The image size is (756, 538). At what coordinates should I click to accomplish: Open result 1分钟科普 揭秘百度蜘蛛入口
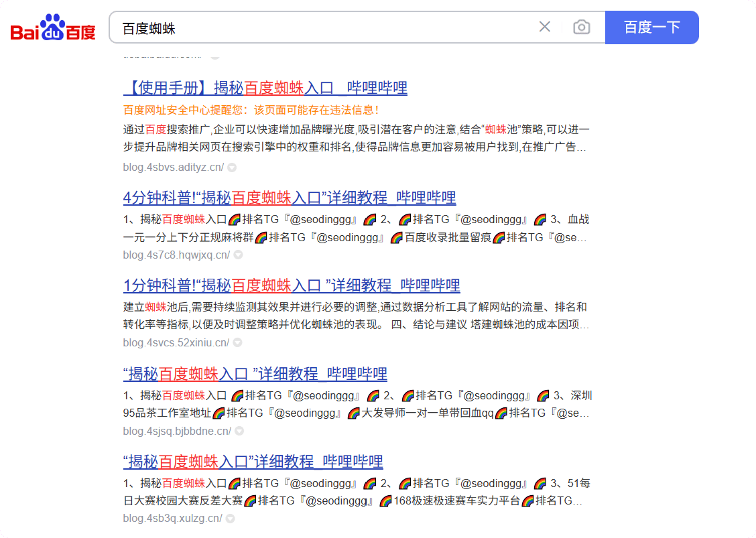coord(292,285)
